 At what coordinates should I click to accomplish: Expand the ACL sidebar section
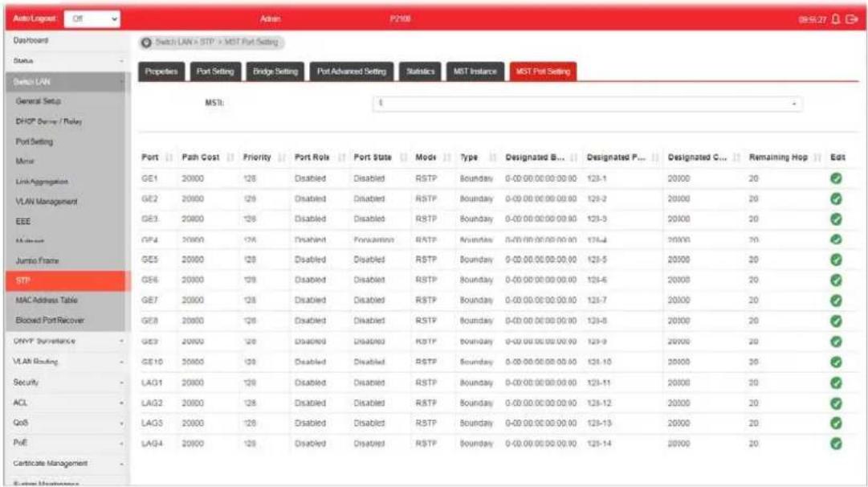click(67, 403)
